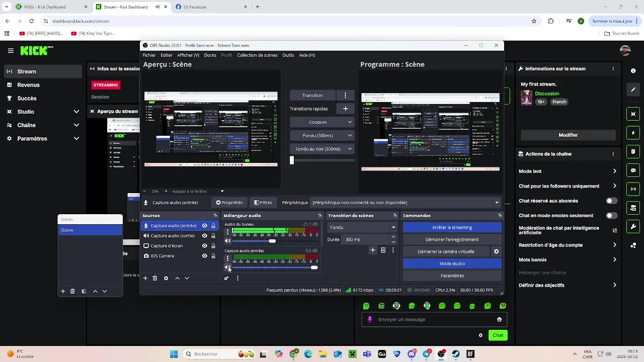644x362 pixels.
Task: Move selected source up in Sources
Action: click(177, 278)
